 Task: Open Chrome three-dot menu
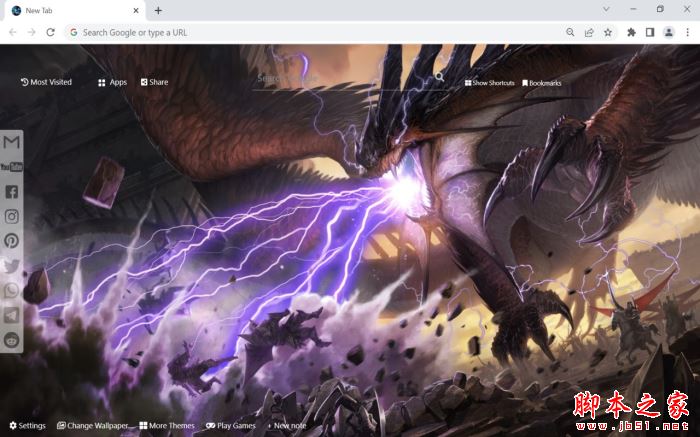(x=688, y=32)
